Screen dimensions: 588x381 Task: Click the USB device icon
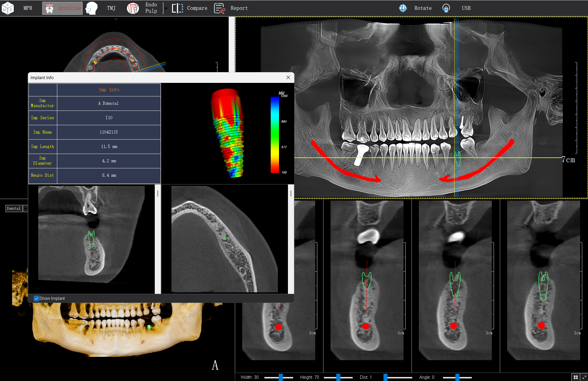pyautogui.click(x=446, y=8)
